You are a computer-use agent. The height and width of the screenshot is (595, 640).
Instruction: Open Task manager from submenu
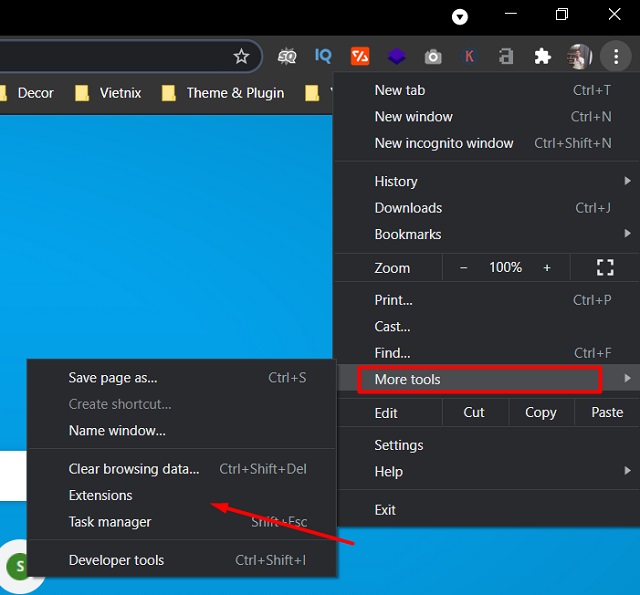(182, 522)
